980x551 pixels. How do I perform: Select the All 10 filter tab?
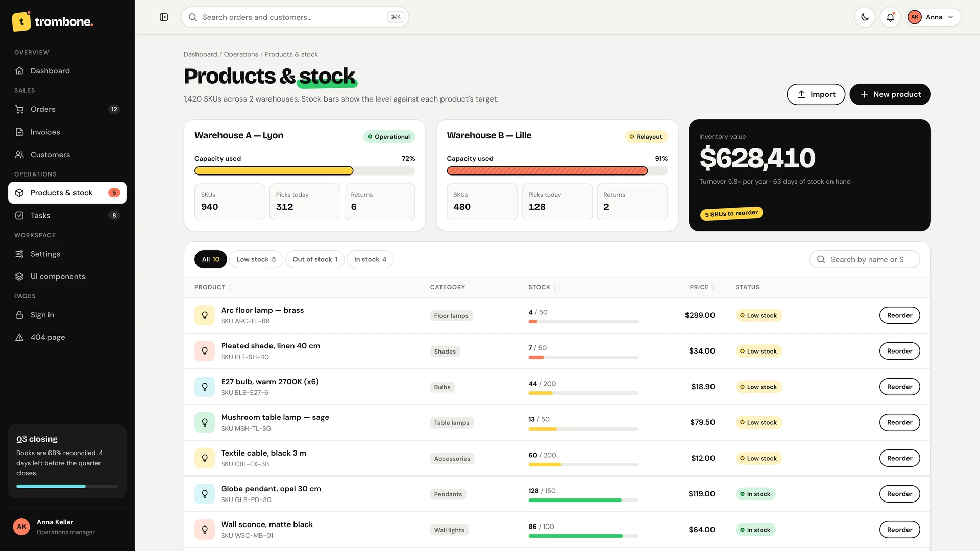coord(210,259)
